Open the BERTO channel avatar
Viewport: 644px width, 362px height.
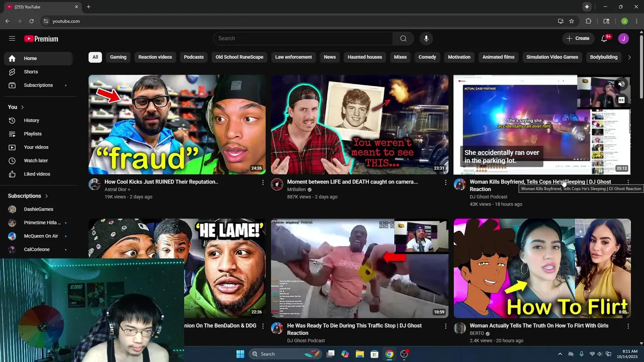460,328
